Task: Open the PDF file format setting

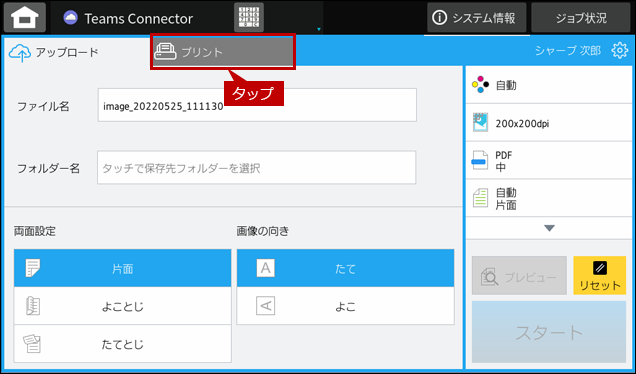Action: (549, 161)
